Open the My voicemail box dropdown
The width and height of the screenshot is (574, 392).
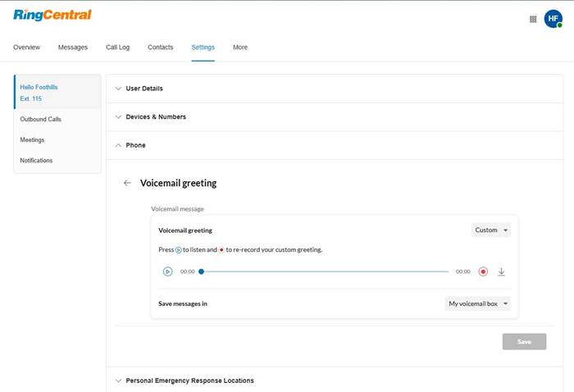pyautogui.click(x=478, y=303)
